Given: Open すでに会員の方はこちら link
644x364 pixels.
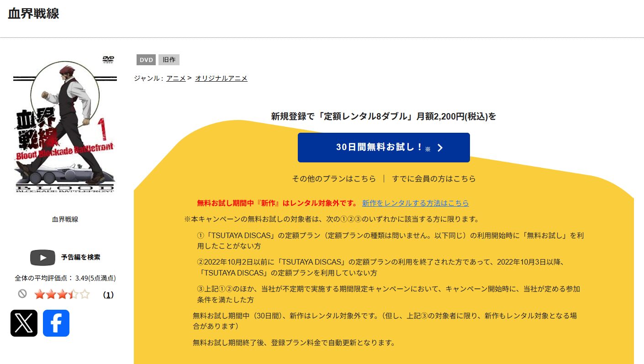Looking at the screenshot, I should [434, 178].
